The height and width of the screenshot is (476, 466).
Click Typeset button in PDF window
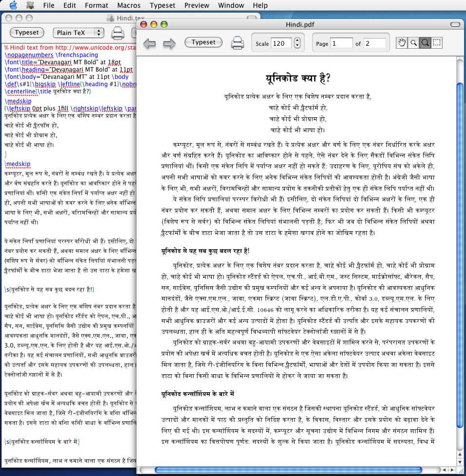[203, 42]
